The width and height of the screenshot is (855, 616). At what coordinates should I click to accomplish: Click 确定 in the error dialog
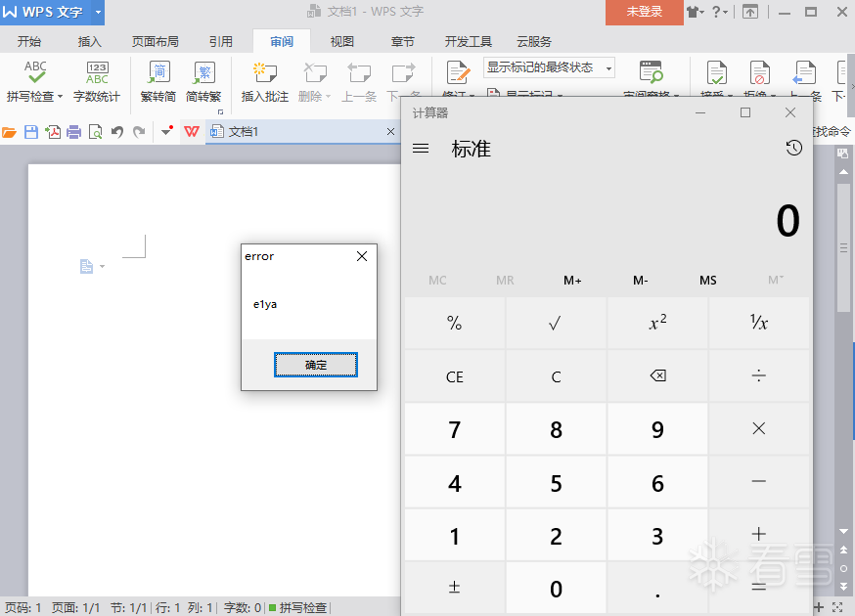316,365
